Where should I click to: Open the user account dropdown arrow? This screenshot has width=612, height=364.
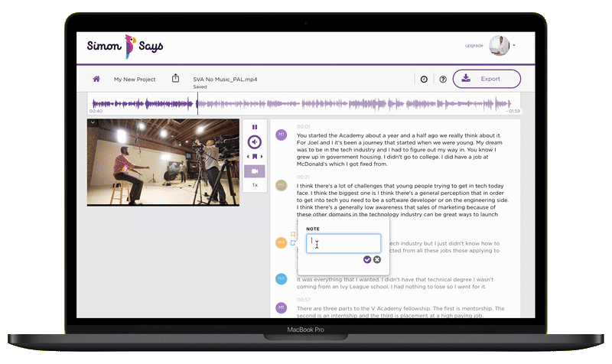click(514, 45)
